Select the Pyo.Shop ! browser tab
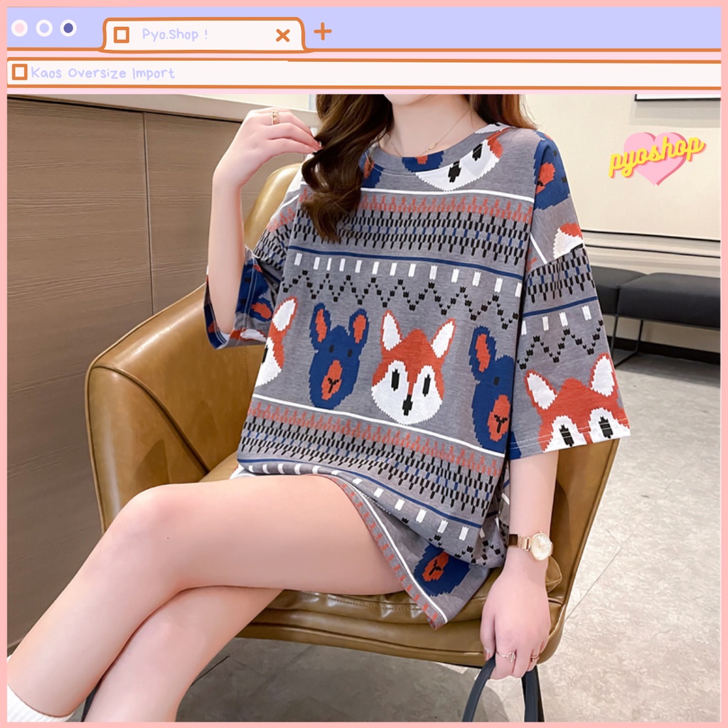Viewport: 728px width, 728px height. [x=203, y=34]
